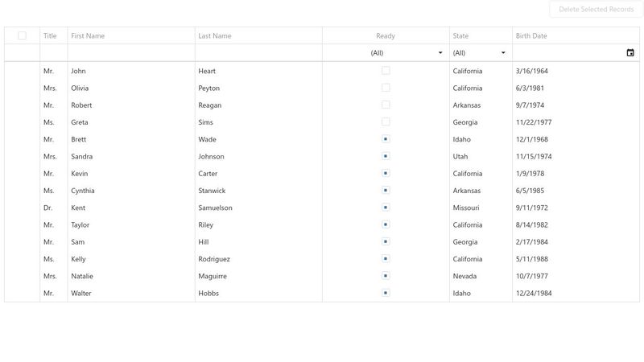Toggle Ready checkbox for Brett Wade
This screenshot has height=362, width=644.
pyautogui.click(x=386, y=139)
